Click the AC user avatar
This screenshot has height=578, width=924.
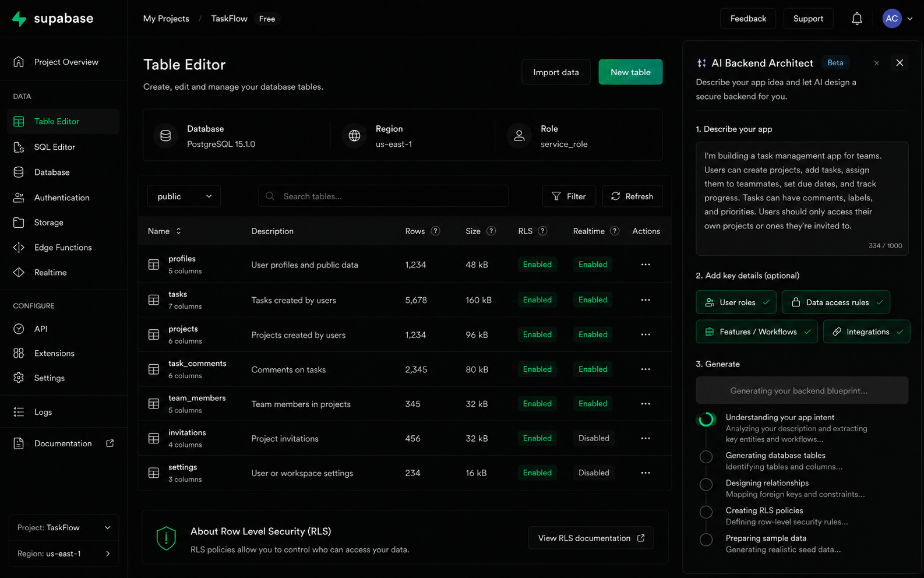pyautogui.click(x=892, y=19)
